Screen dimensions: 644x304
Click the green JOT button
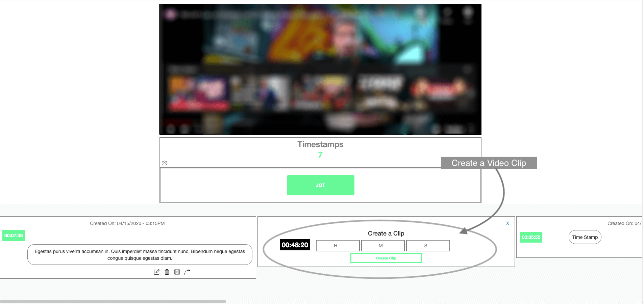(321, 185)
